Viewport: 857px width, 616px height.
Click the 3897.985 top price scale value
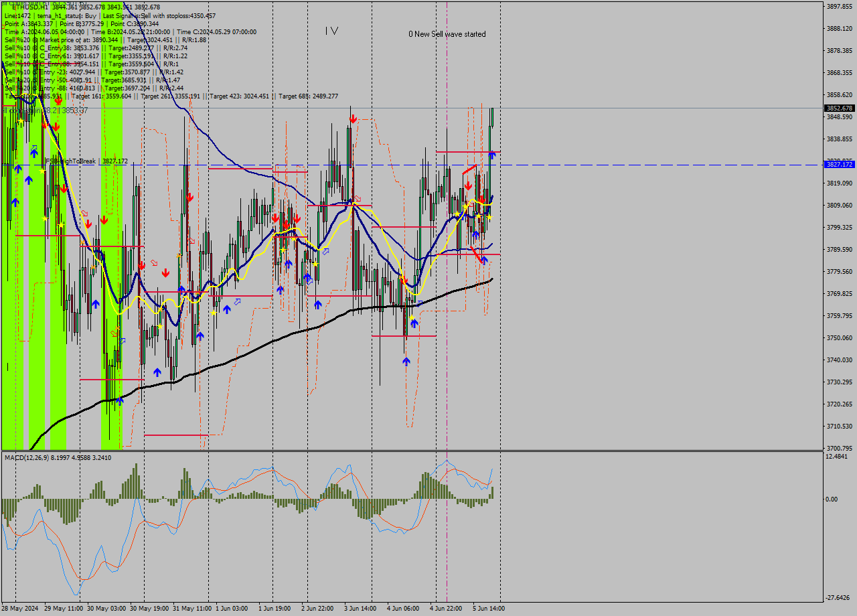click(839, 7)
